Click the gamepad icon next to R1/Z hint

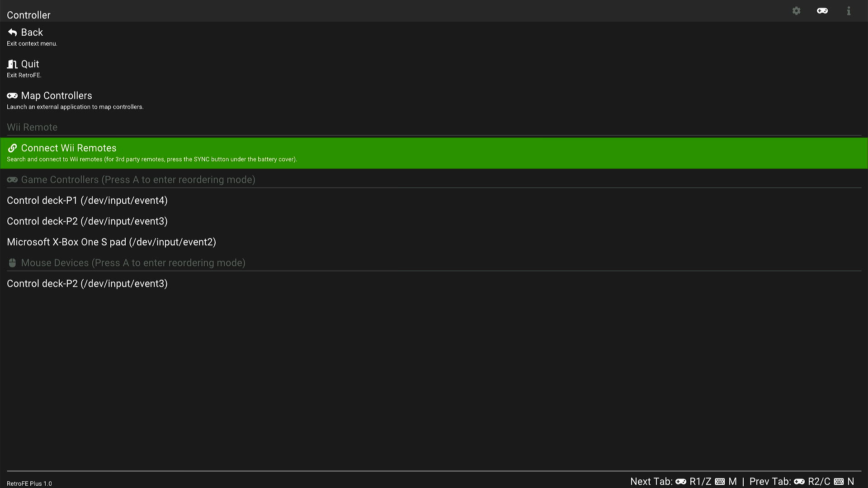pyautogui.click(x=681, y=482)
